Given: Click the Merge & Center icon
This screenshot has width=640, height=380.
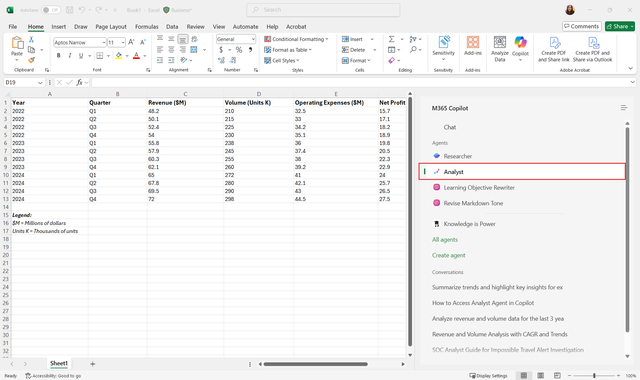Looking at the screenshot, I should point(194,50).
